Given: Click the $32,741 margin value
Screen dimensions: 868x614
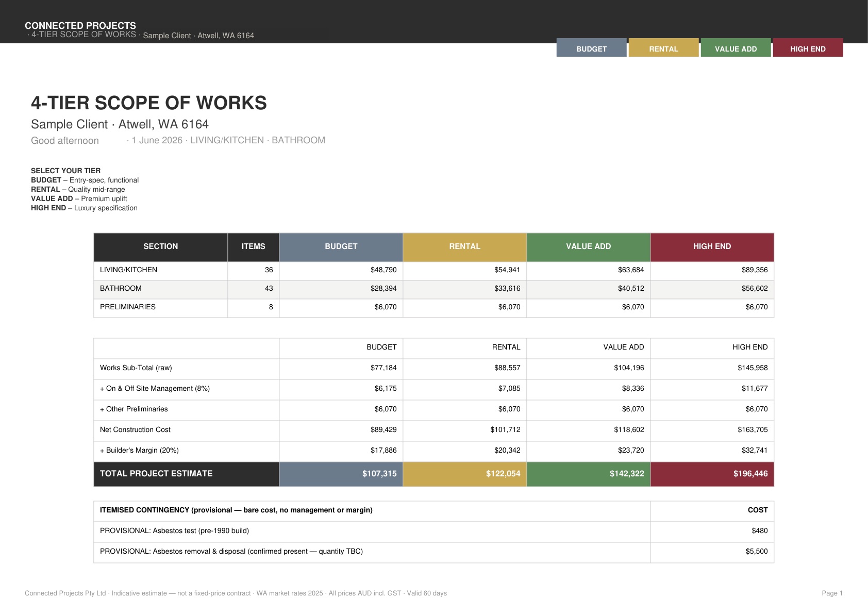Looking at the screenshot, I should tap(755, 450).
